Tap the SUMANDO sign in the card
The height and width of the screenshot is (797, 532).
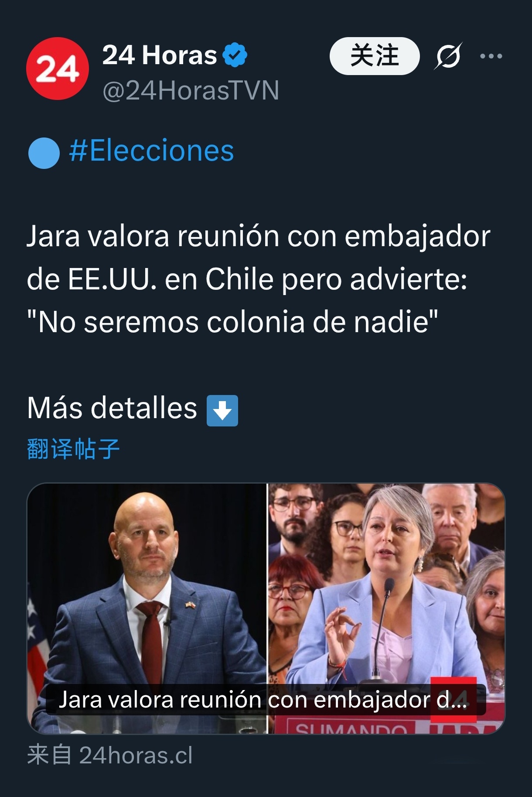coord(351,728)
